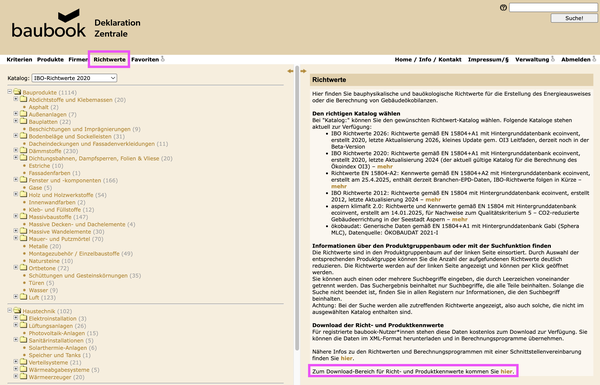The height and width of the screenshot is (385, 600).
Task: Click mehr after aspern klimafit 2.0
Action: tap(460, 219)
